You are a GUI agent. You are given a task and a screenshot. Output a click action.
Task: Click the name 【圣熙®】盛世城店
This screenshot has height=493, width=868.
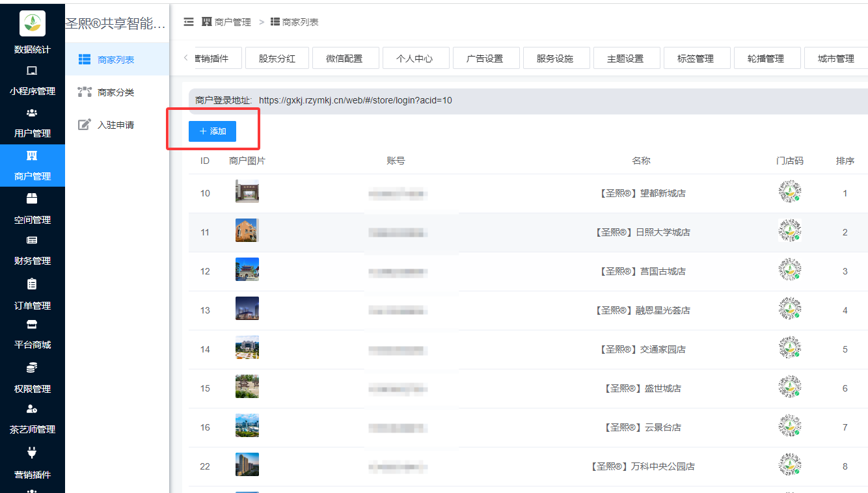click(642, 388)
